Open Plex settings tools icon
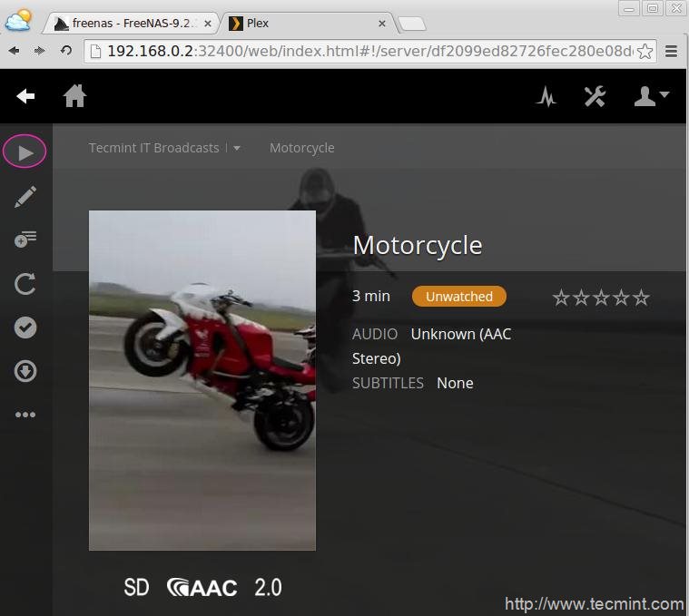 [x=595, y=96]
